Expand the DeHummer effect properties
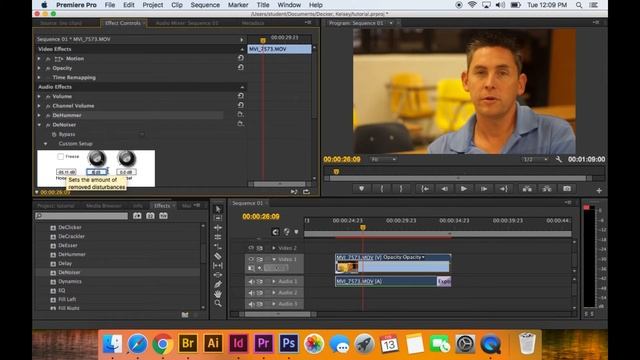This screenshot has width=640, height=360. click(39, 115)
